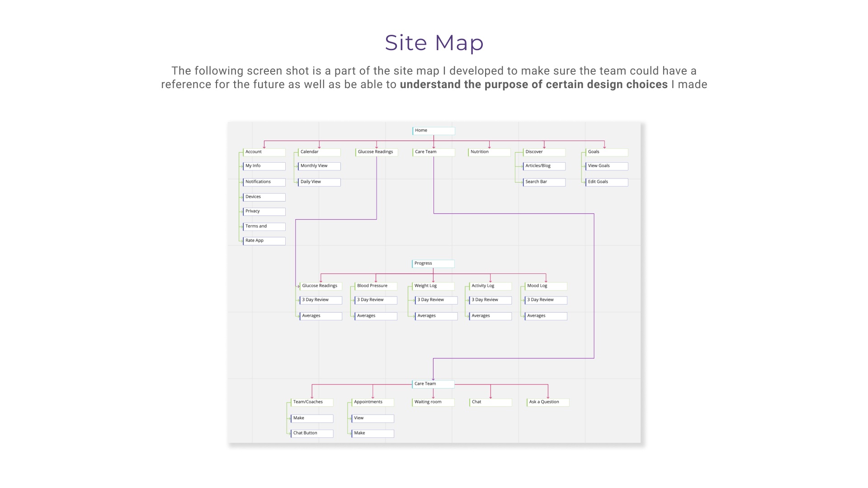Click the Chat Button box

(312, 433)
